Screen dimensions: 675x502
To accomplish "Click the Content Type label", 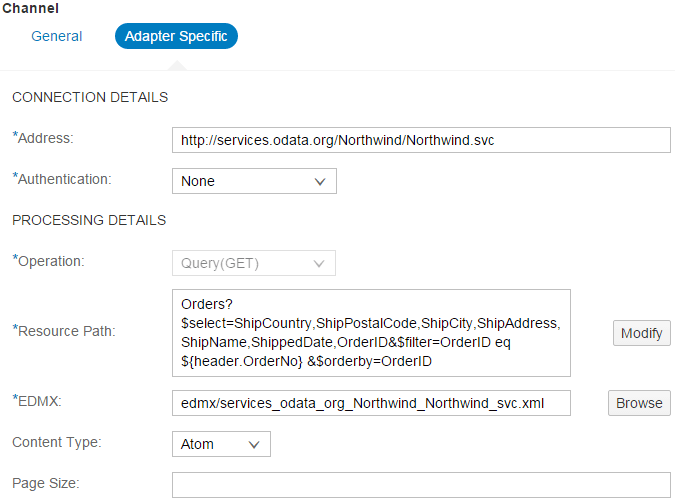I will 57,442.
